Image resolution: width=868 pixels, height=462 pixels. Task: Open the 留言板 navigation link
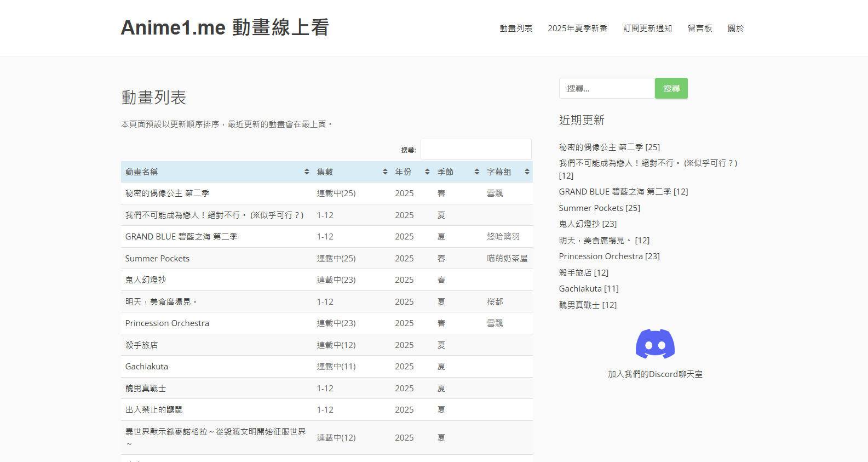(x=699, y=28)
